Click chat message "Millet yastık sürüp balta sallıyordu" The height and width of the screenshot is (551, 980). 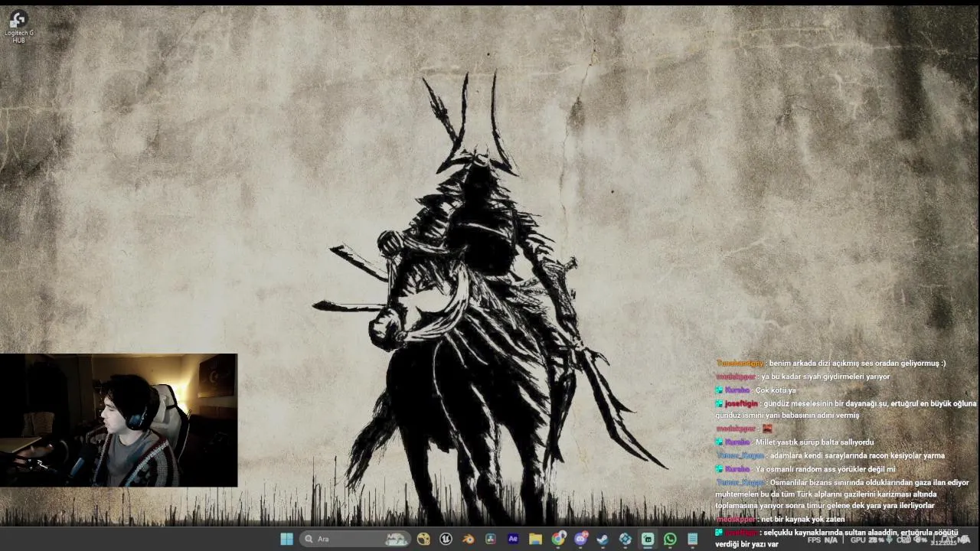(x=814, y=442)
